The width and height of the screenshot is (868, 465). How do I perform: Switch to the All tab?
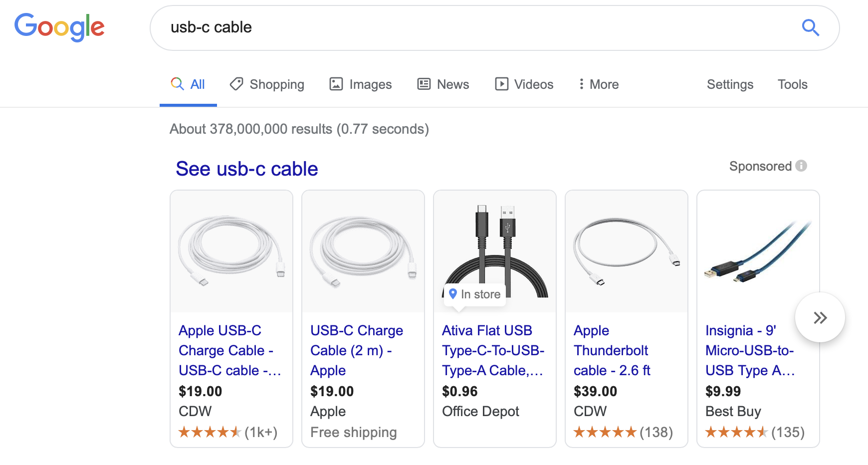(x=188, y=84)
